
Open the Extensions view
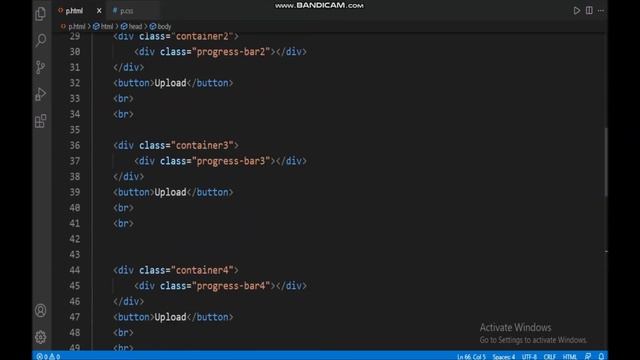tap(40, 121)
